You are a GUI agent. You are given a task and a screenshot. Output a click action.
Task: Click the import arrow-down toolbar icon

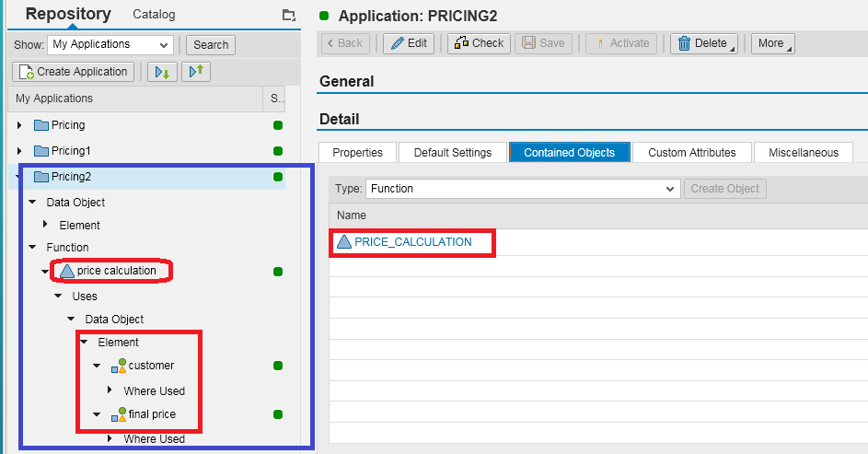[162, 72]
